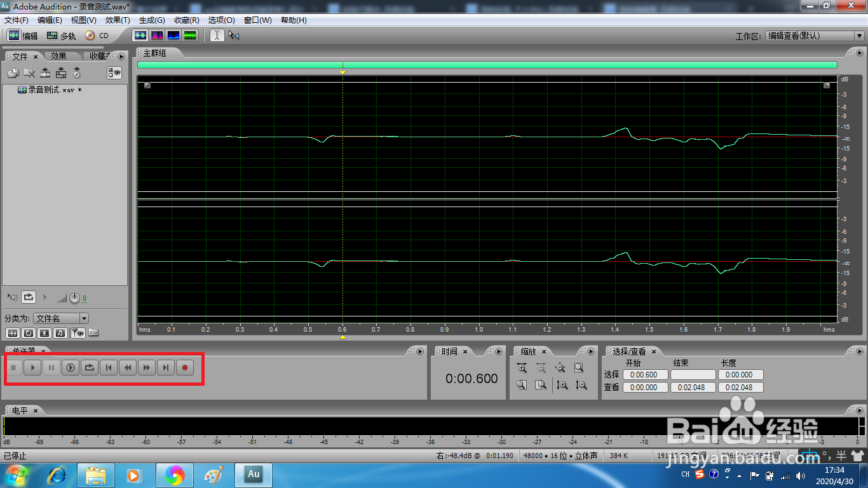Click the Play button in transport
This screenshot has height=488, width=868.
(x=32, y=367)
